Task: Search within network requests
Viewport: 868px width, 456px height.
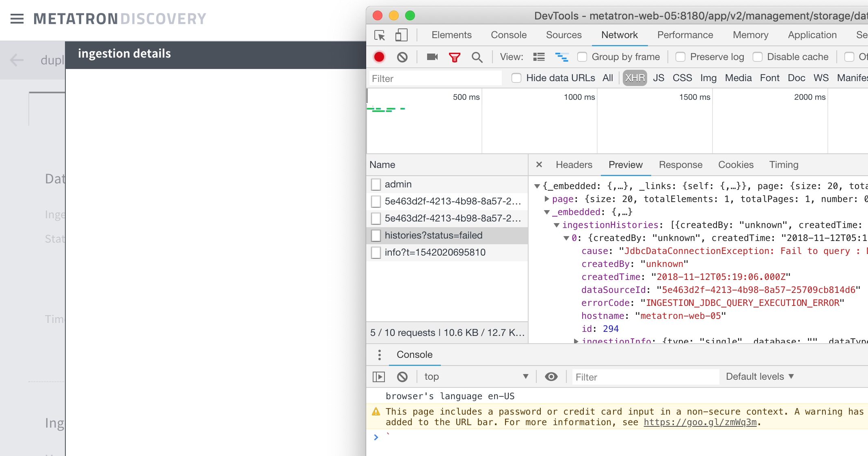Action: [477, 57]
